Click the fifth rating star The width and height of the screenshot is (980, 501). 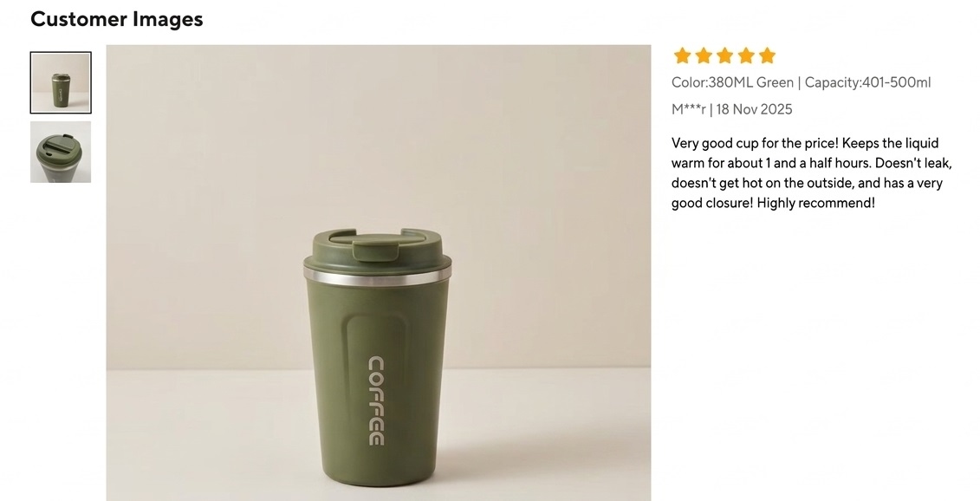[768, 55]
